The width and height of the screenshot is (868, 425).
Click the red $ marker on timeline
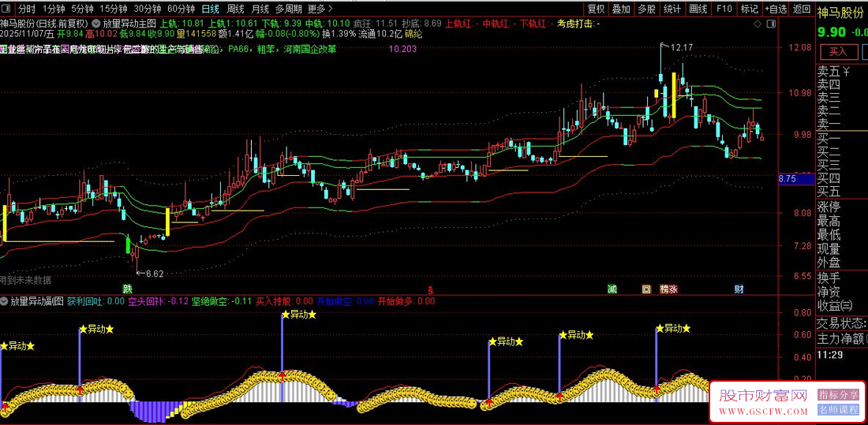pyautogui.click(x=430, y=289)
